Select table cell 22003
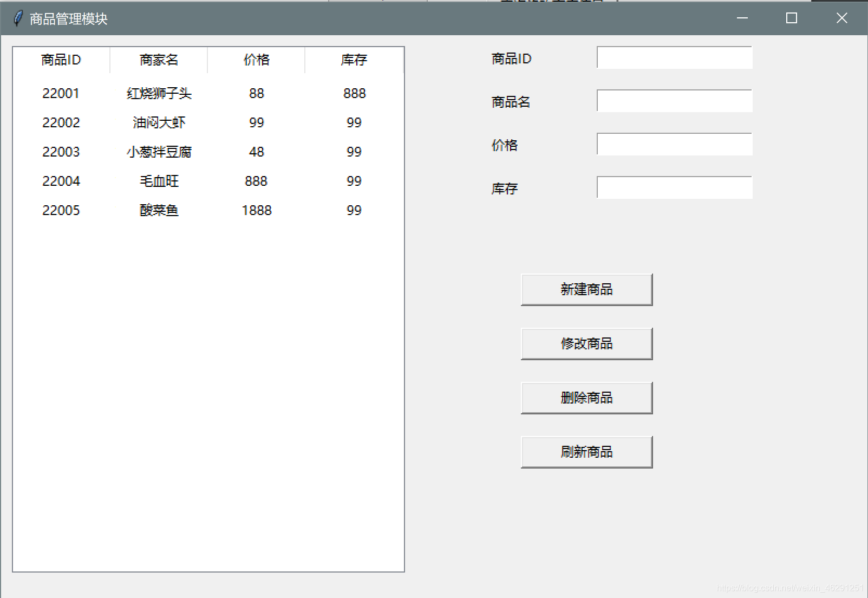Image resolution: width=868 pixels, height=598 pixels. coord(61,152)
